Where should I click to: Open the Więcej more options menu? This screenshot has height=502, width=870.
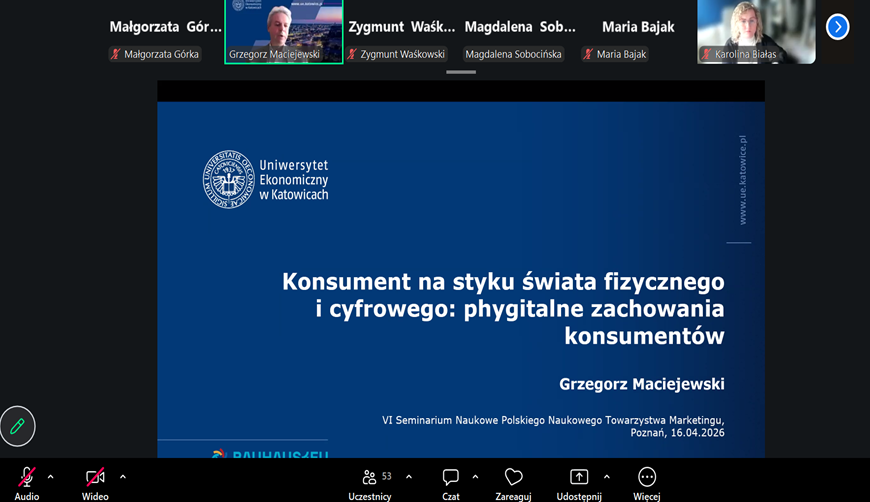pos(647,477)
